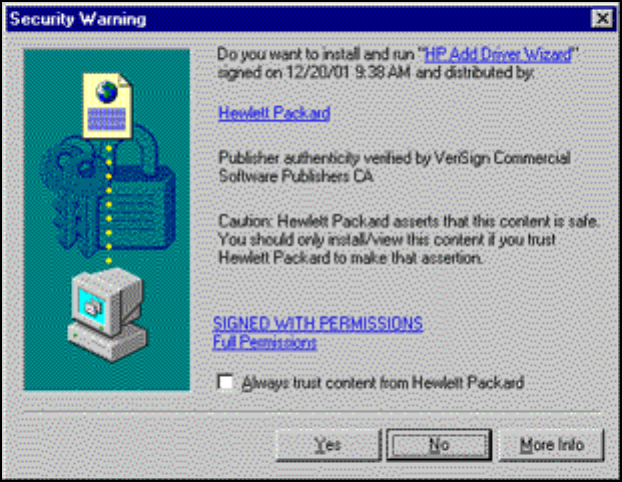
Task: Click the Caution paragraph text
Action: 409,240
